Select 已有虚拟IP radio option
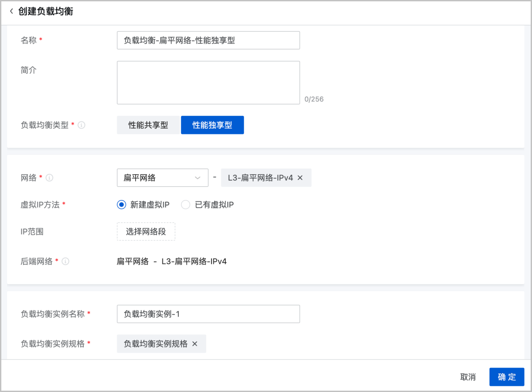Viewport: 532px width, 392px height. click(186, 204)
